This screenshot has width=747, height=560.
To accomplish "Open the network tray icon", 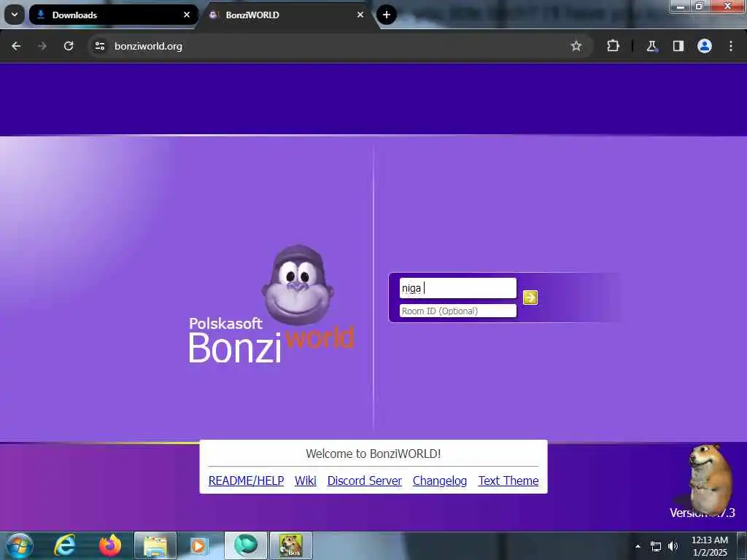I will click(x=656, y=546).
